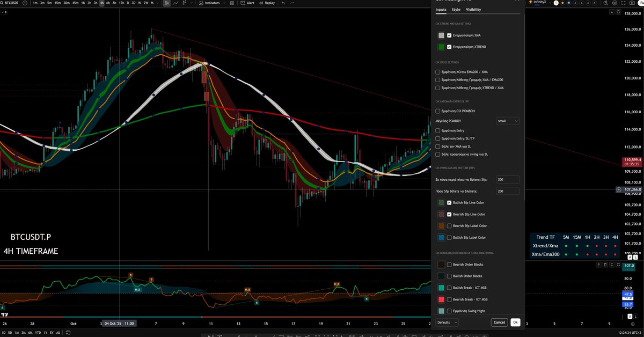Enable Βάλε προηγούμενα swing για SL checkbox
This screenshot has width=644, height=337.
tap(438, 155)
